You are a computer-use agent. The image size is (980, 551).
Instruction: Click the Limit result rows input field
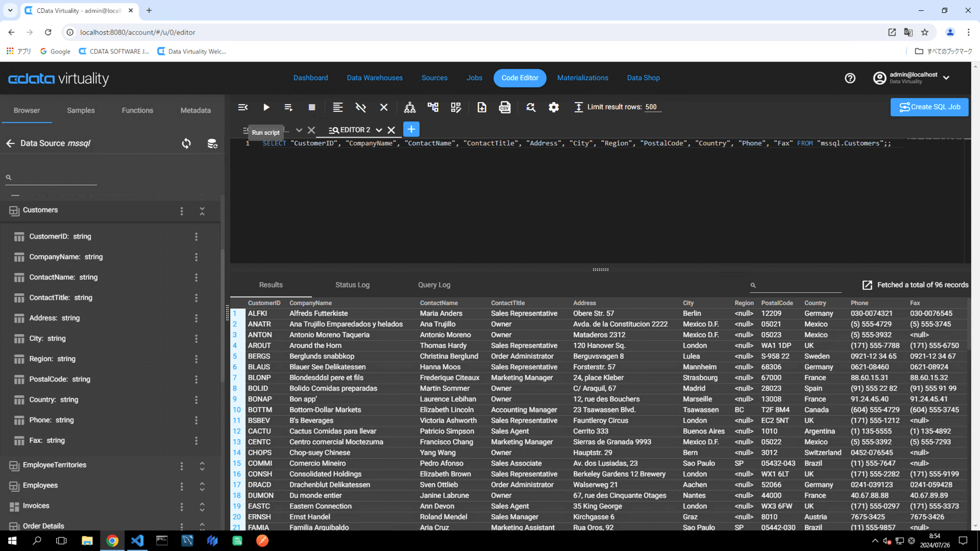pos(652,107)
